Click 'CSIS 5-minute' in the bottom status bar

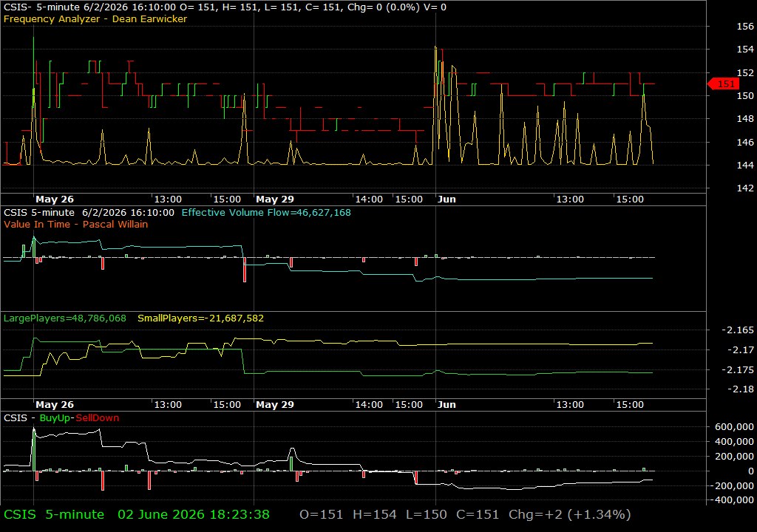click(54, 514)
